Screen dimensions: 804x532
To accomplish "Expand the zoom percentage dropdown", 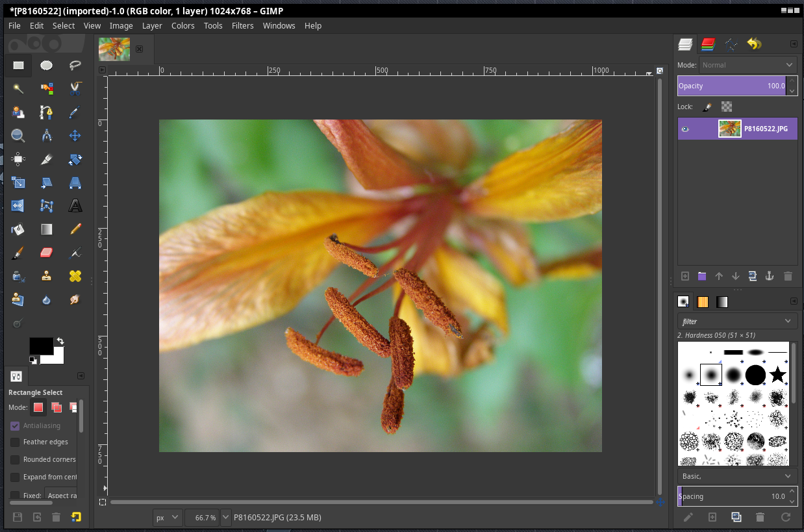I will [x=226, y=518].
